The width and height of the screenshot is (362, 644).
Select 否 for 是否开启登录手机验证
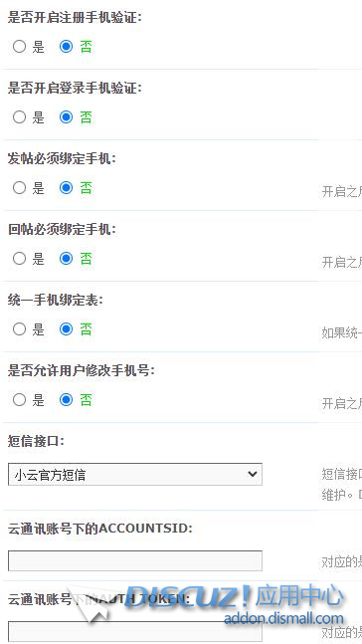66,117
